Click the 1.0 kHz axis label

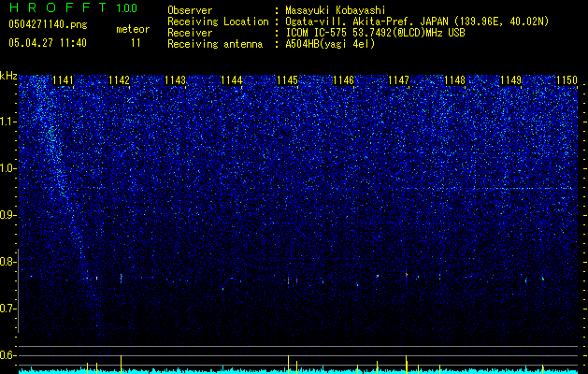pyautogui.click(x=8, y=168)
